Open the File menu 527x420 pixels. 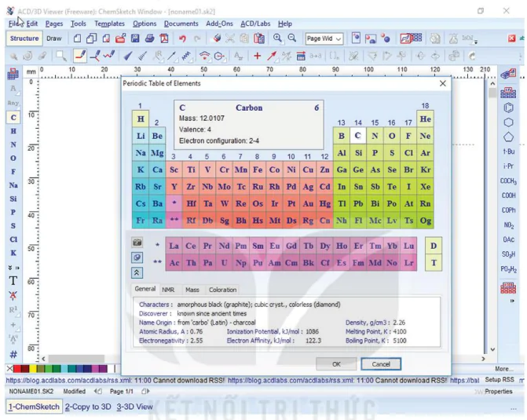click(x=14, y=24)
